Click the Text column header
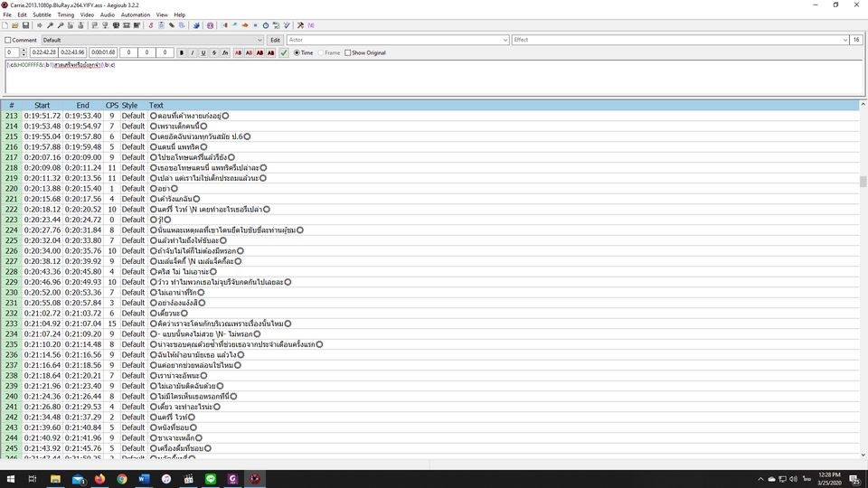 pyautogui.click(x=156, y=105)
